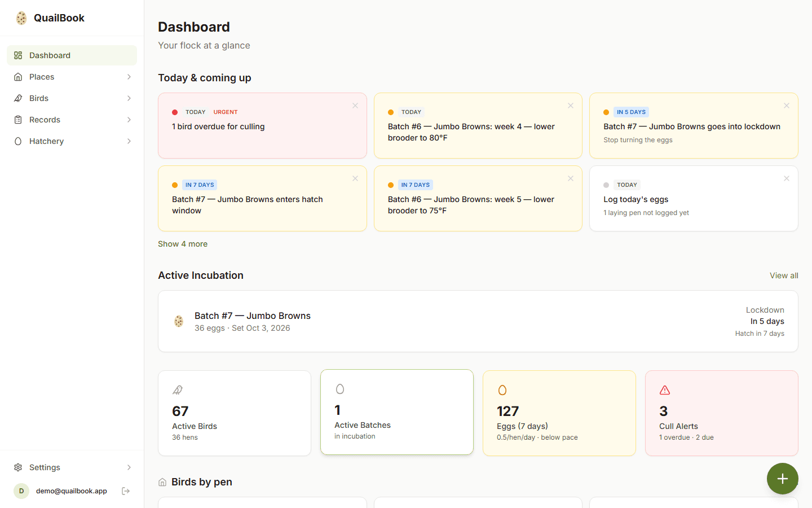The image size is (812, 508).
Task: Click '0.5/hen/day · below pace' text
Action: point(537,437)
